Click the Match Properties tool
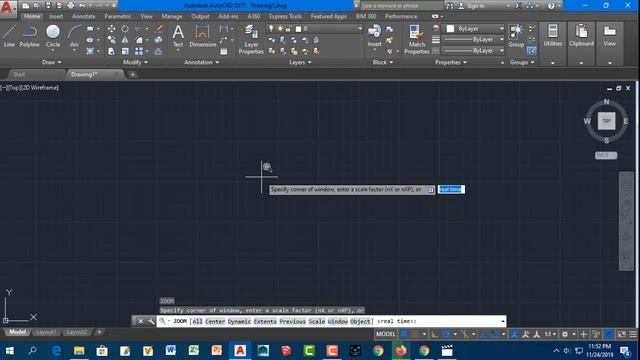Screen dimensions: 640x360 [417, 39]
